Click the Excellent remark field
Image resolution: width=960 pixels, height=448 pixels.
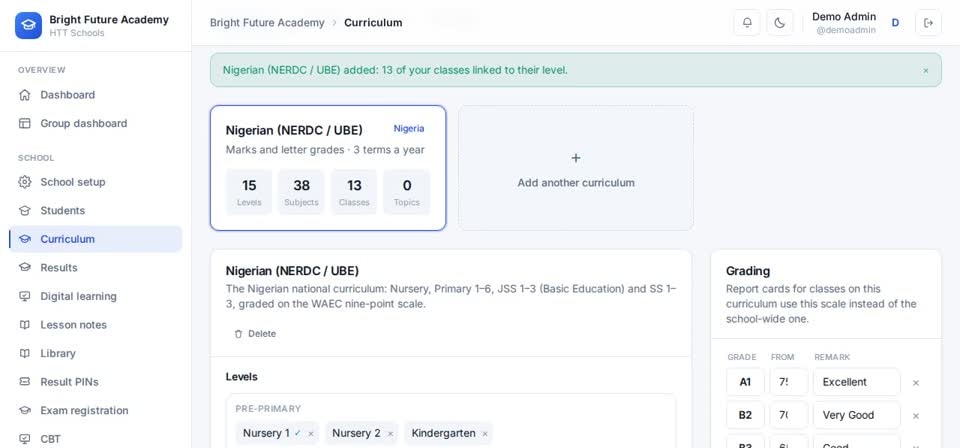857,382
